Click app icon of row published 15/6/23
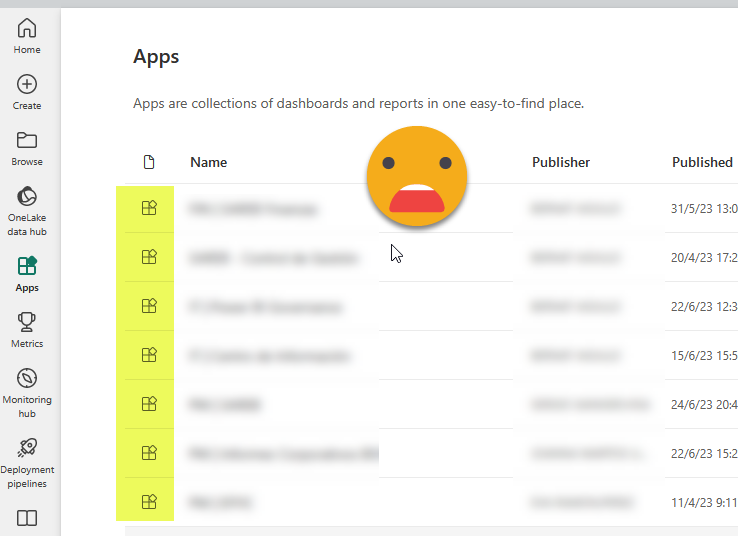The width and height of the screenshot is (738, 536). pyautogui.click(x=149, y=355)
